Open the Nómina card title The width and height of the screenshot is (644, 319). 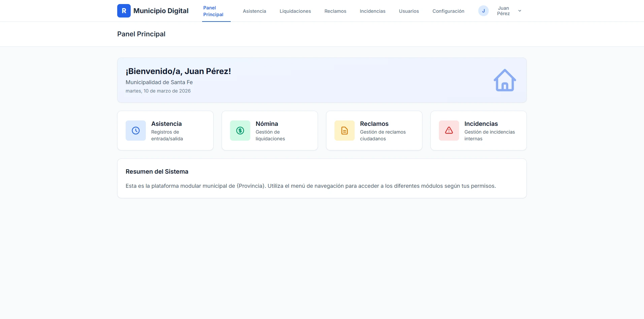coord(267,124)
